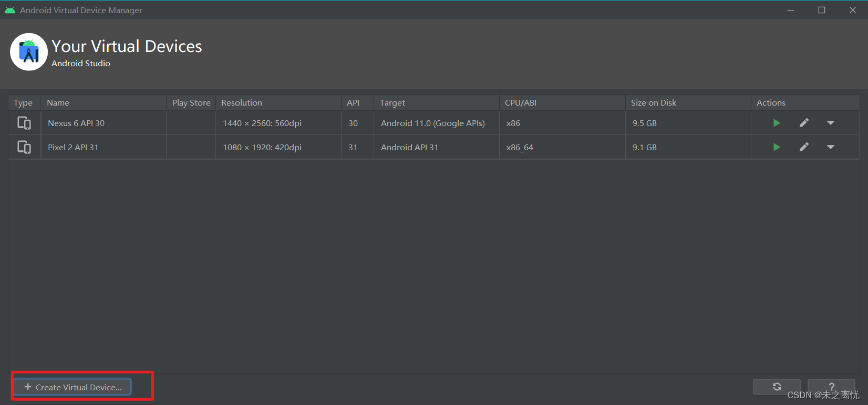Click the Android Studio logo
Viewport: 868px width, 405px height.
[29, 52]
